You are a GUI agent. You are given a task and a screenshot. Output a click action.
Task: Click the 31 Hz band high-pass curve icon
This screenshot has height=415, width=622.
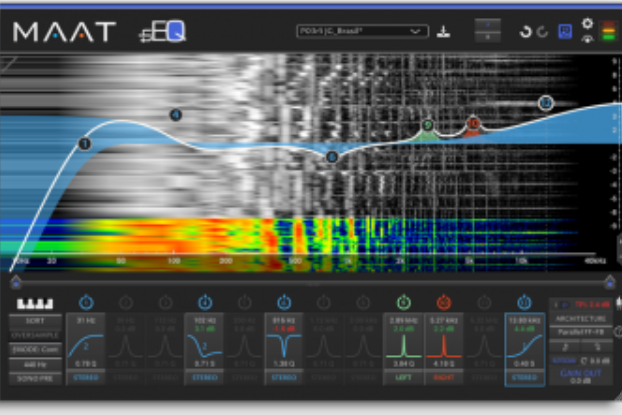point(86,346)
